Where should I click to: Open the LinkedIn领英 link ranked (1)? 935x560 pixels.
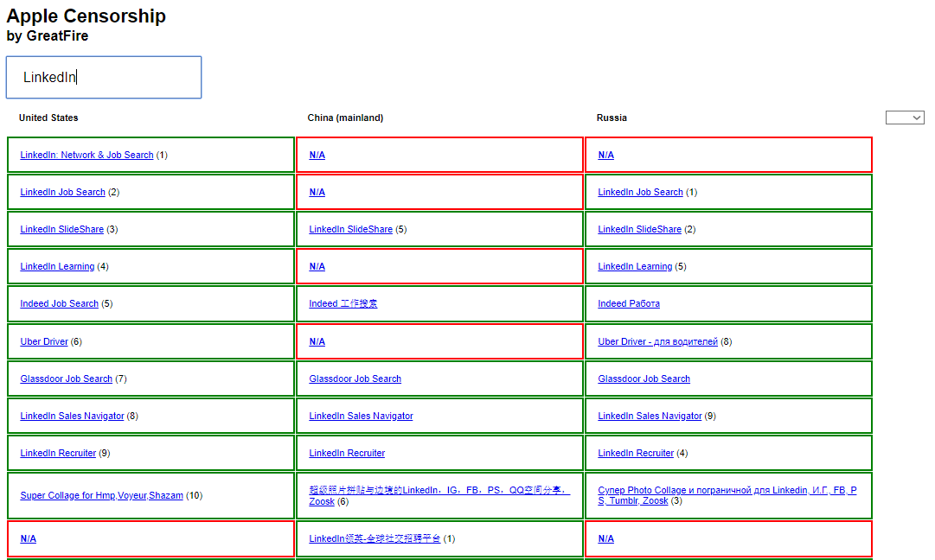[375, 538]
